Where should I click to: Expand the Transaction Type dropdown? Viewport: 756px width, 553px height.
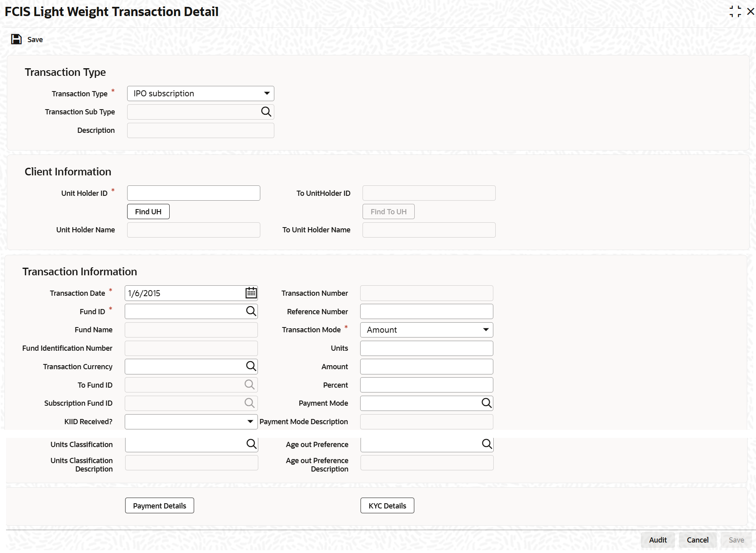[201, 94]
